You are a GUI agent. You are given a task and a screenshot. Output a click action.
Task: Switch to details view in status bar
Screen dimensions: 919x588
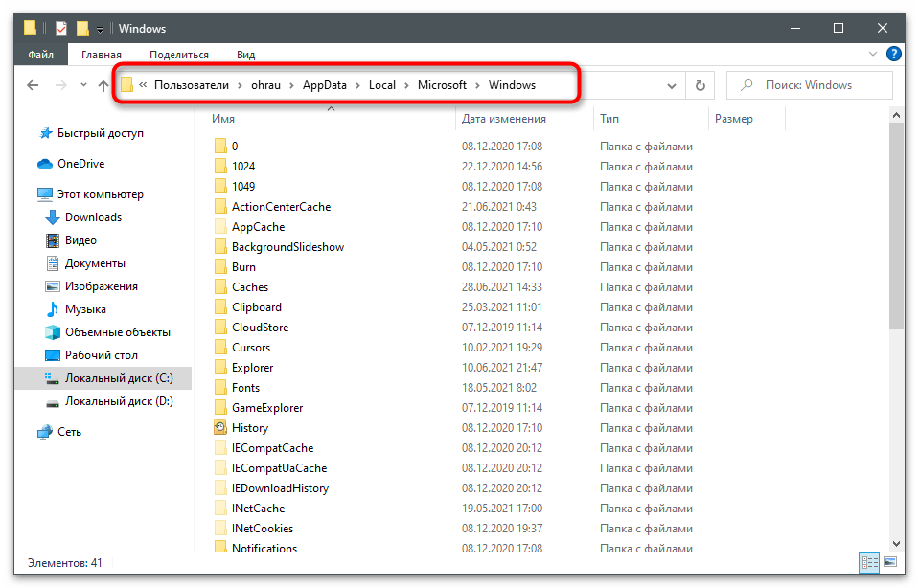click(869, 562)
